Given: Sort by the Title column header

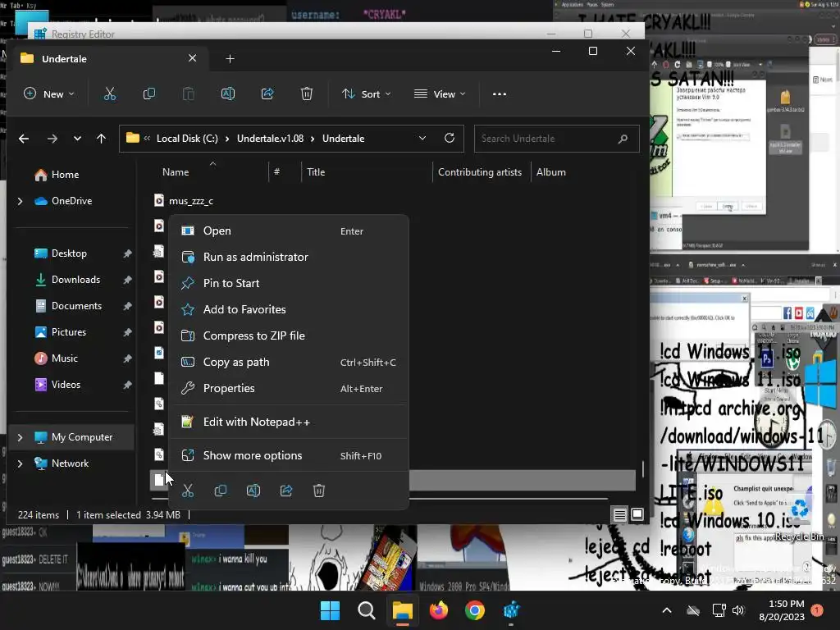Looking at the screenshot, I should (x=316, y=172).
